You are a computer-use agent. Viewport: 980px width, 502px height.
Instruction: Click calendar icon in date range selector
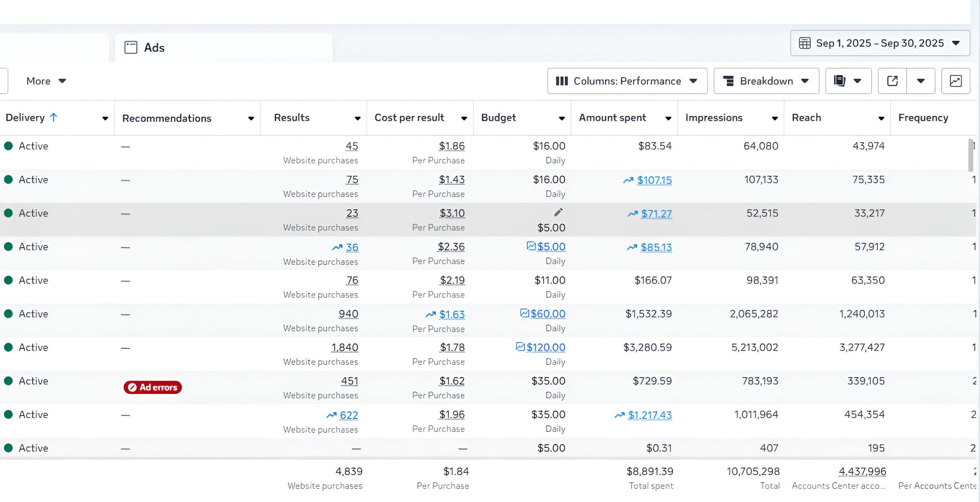[x=804, y=43]
